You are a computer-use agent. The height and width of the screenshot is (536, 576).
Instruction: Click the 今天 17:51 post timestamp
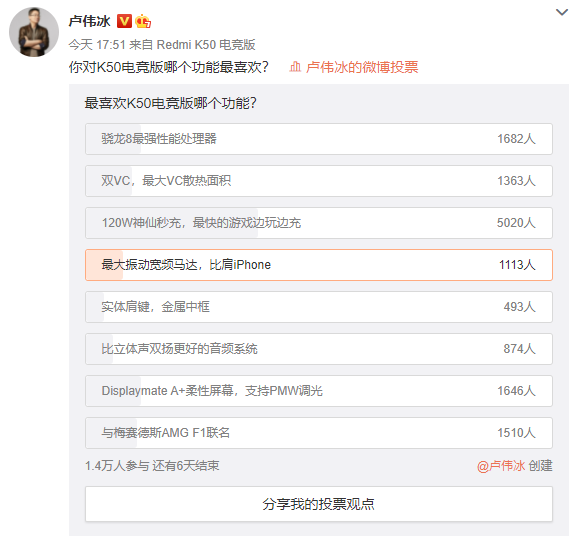click(x=97, y=45)
